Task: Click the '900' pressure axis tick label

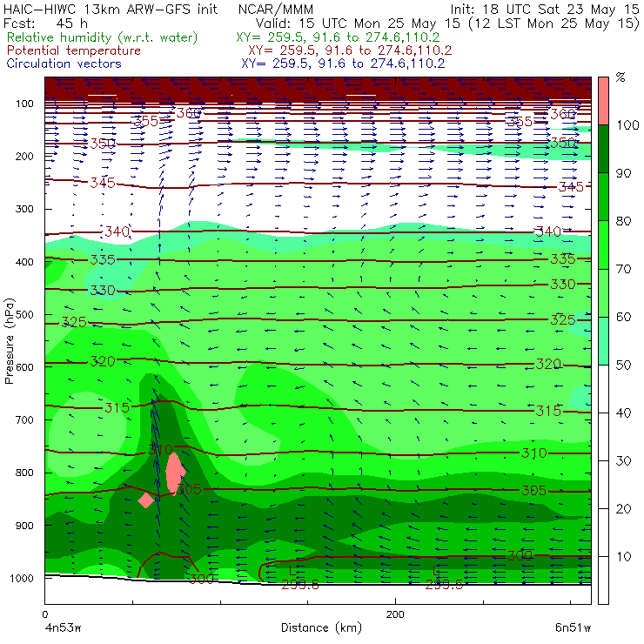Action: click(x=24, y=526)
